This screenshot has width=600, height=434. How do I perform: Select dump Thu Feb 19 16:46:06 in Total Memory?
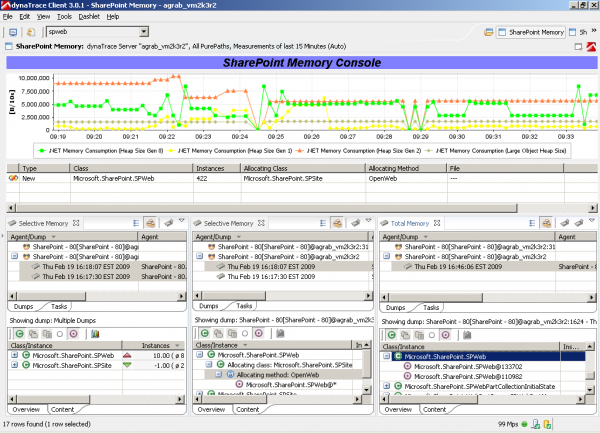tap(458, 267)
